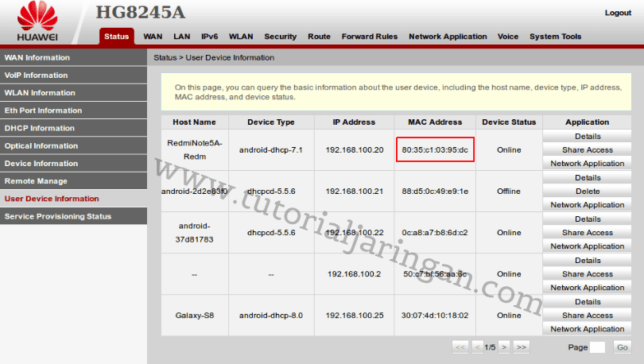Click the Huawei logo
644x364 pixels.
pos(37,21)
